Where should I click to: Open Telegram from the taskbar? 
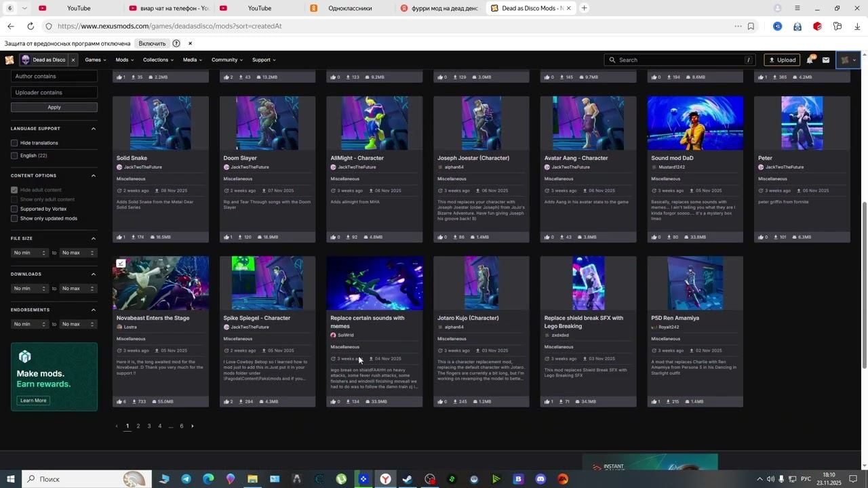tap(186, 479)
